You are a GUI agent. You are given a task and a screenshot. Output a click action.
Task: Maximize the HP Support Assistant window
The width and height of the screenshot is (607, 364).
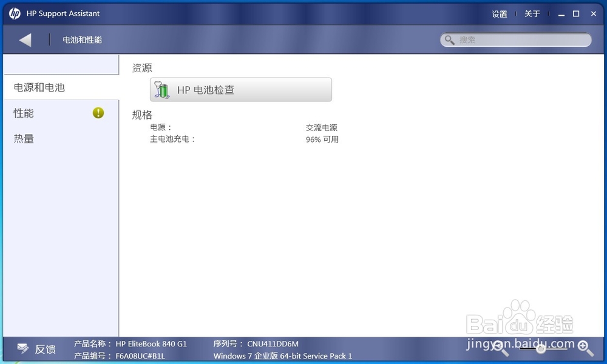pos(576,14)
